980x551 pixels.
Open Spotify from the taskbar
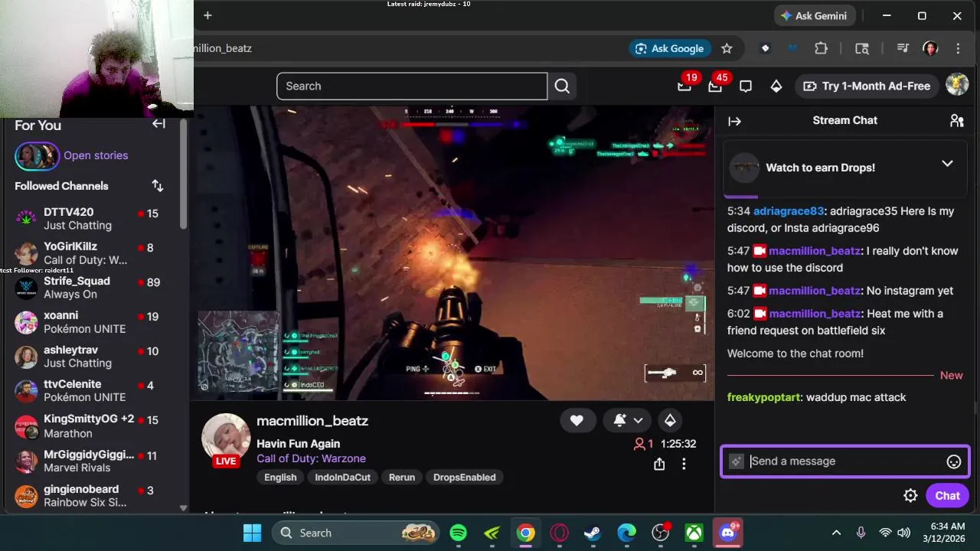pyautogui.click(x=459, y=533)
